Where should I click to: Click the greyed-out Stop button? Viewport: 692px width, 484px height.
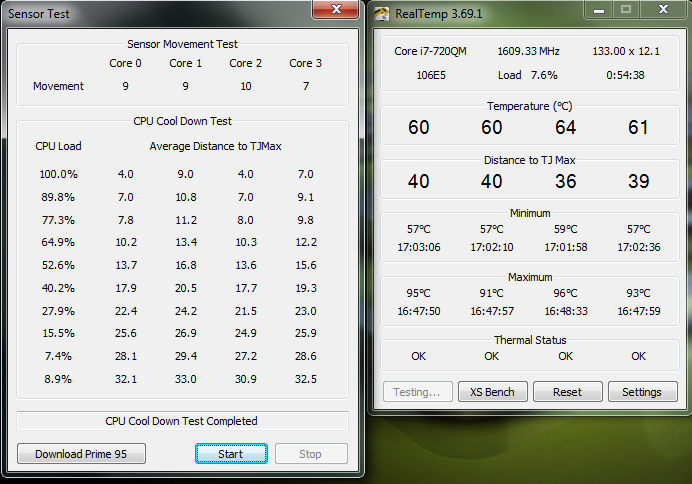tap(310, 453)
